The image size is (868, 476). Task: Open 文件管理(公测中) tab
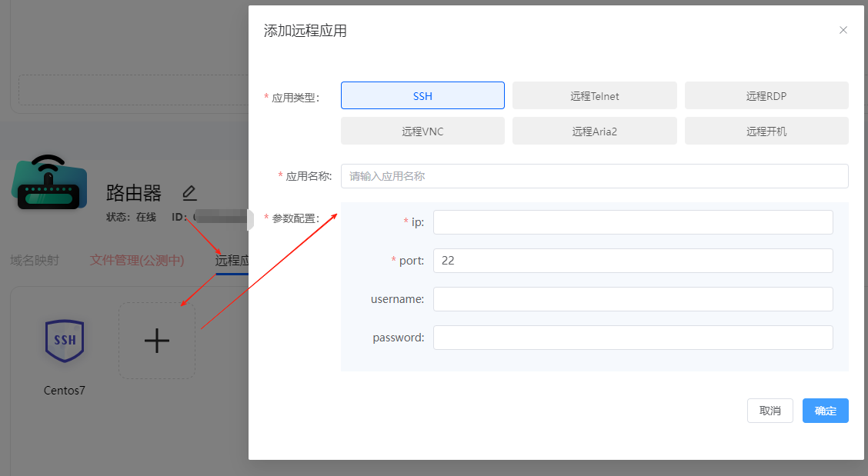click(x=137, y=261)
